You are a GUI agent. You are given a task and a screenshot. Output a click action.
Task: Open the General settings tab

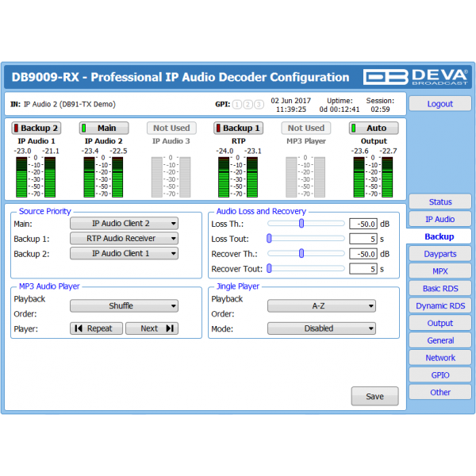click(x=440, y=340)
